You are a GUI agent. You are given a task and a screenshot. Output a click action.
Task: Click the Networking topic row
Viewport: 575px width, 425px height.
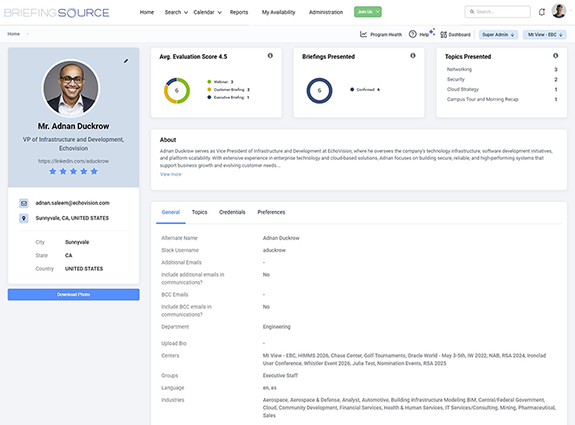pyautogui.click(x=502, y=69)
